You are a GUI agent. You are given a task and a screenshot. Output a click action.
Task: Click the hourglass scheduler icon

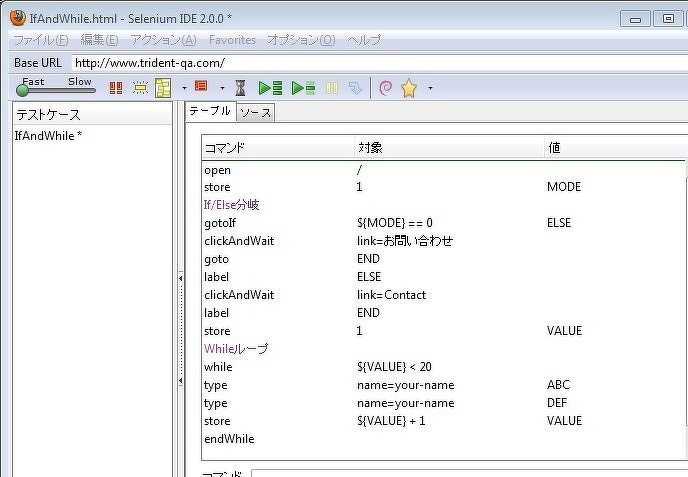pos(240,88)
